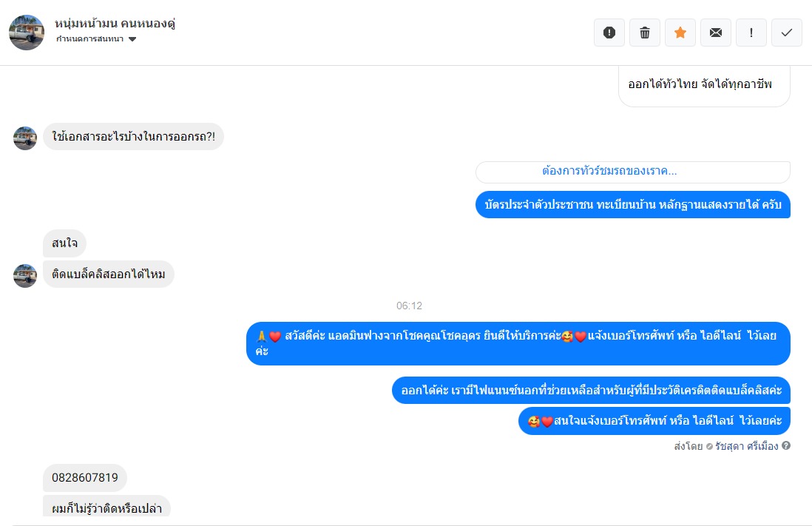Viewport: 812px width, 526px height.
Task: Open the contact's profile picture in header
Action: click(27, 33)
